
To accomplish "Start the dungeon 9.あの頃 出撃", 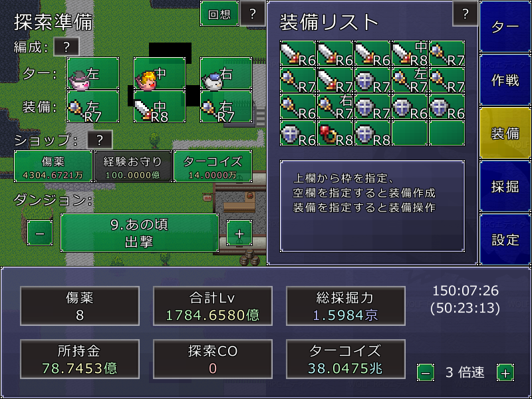I will tap(140, 233).
